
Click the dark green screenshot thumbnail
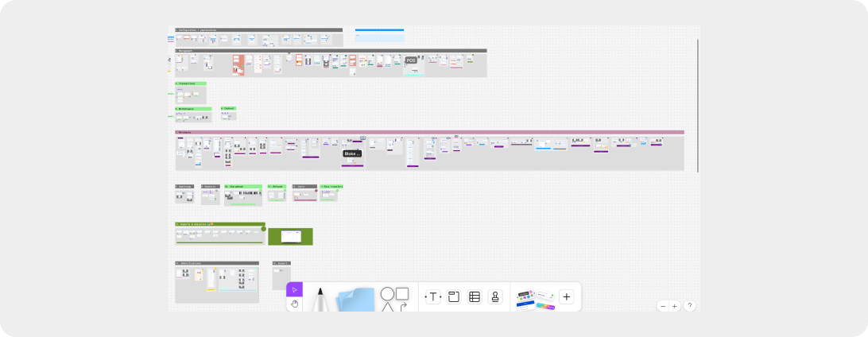(290, 236)
